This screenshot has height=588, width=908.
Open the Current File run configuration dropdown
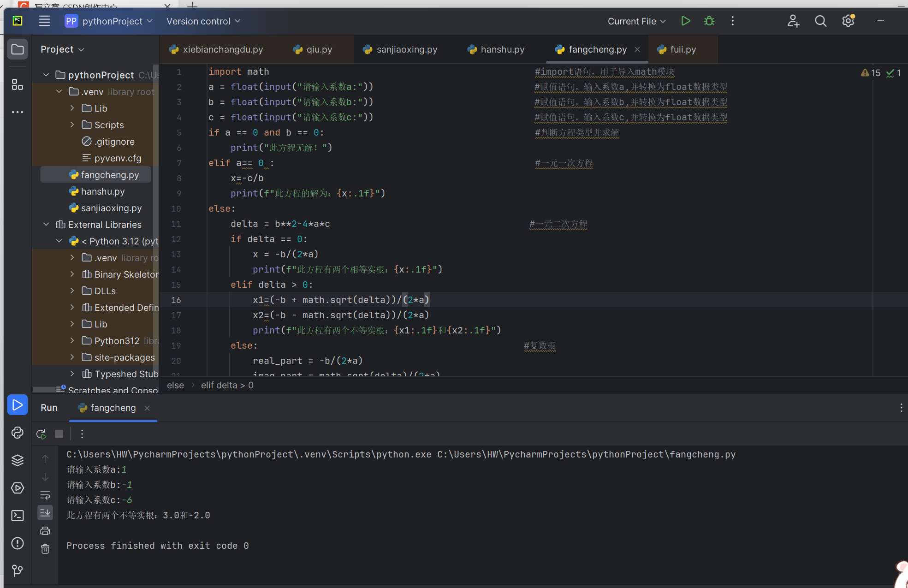tap(636, 21)
